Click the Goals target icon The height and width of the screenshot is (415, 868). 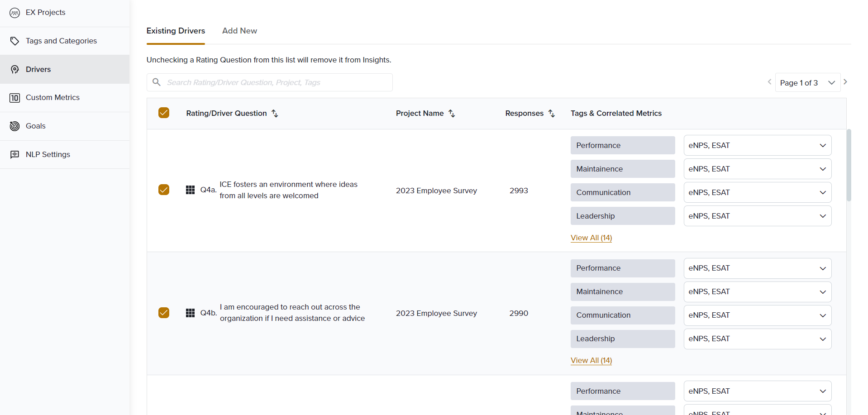pyautogui.click(x=14, y=126)
